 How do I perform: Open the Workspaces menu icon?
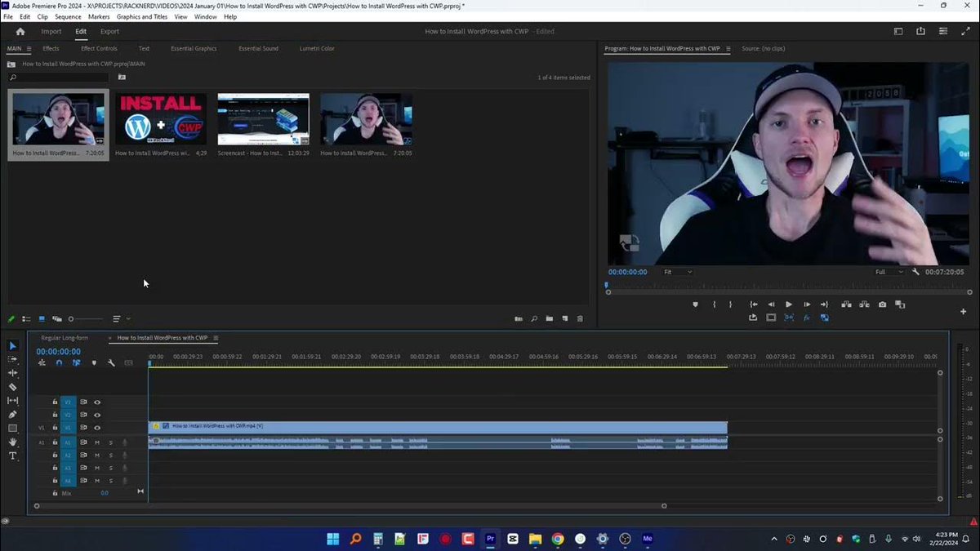[x=898, y=32]
